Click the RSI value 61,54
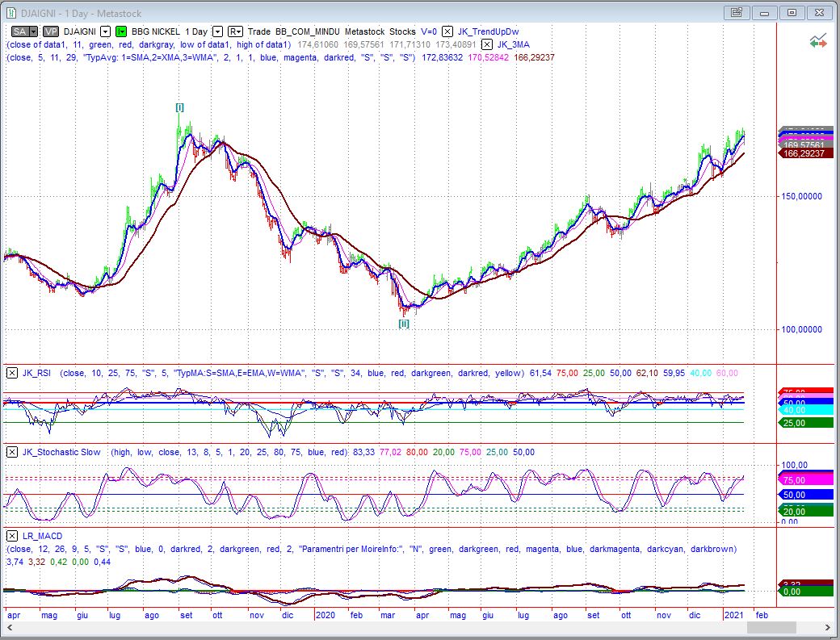The width and height of the screenshot is (840, 640). (x=540, y=373)
